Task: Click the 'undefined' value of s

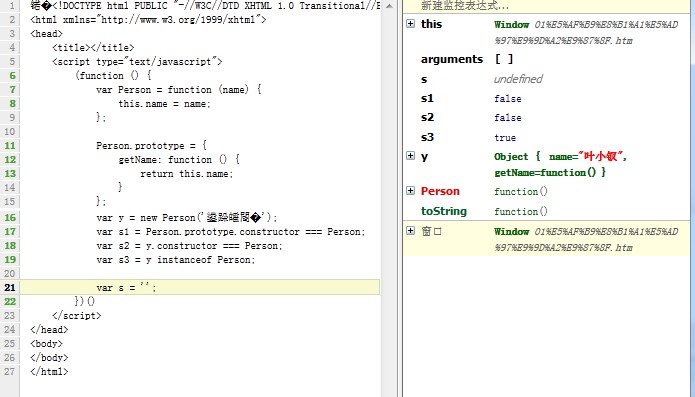Action: (x=518, y=79)
